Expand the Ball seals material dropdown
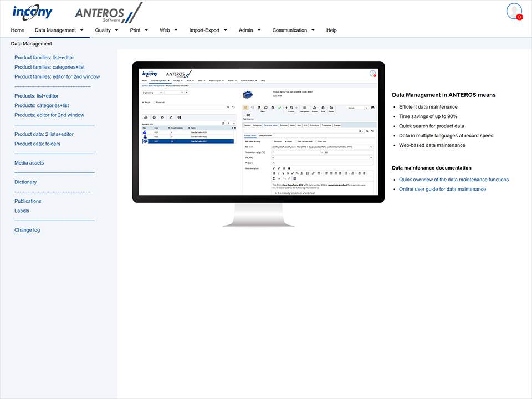 point(371,147)
